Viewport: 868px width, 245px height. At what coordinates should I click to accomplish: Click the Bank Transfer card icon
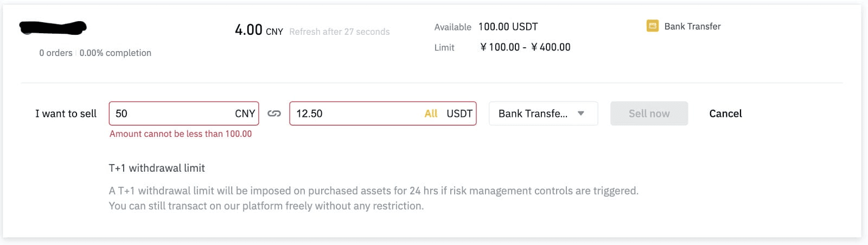click(x=652, y=26)
